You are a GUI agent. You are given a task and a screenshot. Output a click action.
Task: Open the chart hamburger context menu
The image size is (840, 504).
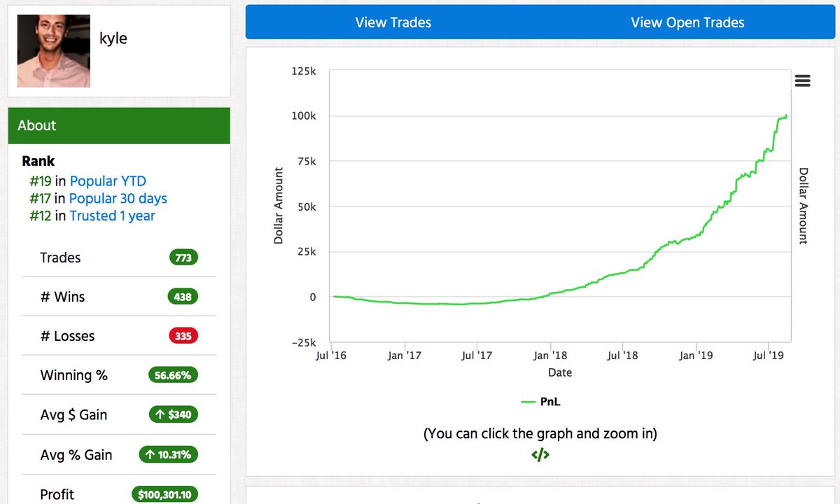pos(803,80)
